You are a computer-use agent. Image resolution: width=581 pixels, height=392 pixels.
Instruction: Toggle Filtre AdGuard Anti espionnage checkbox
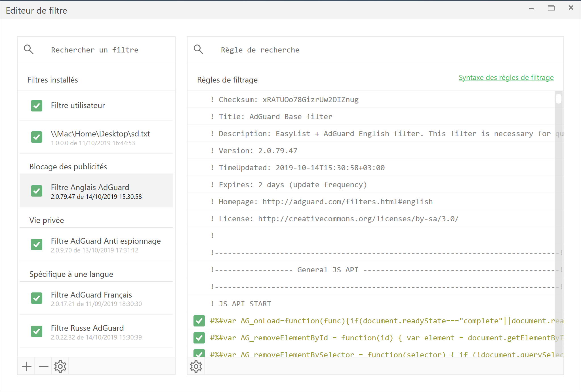pyautogui.click(x=37, y=245)
